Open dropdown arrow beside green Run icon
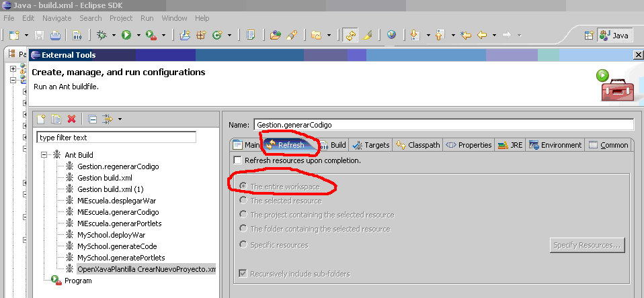The image size is (644, 298). [138, 36]
